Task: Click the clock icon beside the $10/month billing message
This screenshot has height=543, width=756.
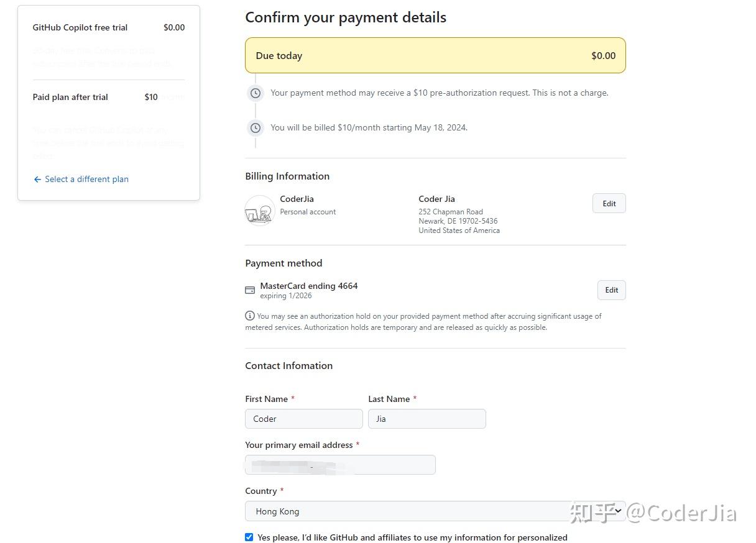Action: [x=256, y=127]
